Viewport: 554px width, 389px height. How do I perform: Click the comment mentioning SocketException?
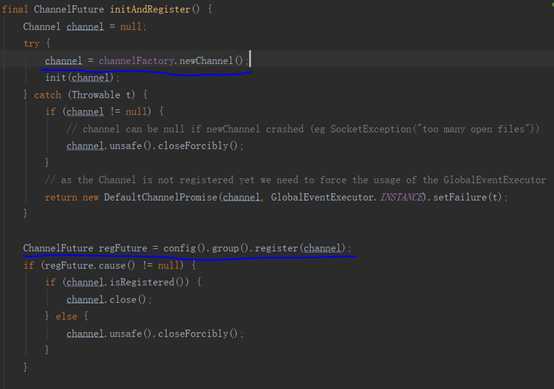[303, 129]
